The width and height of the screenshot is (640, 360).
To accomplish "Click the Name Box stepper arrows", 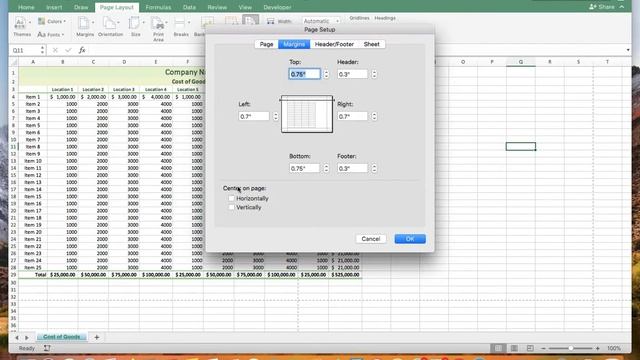I will tap(42, 50).
